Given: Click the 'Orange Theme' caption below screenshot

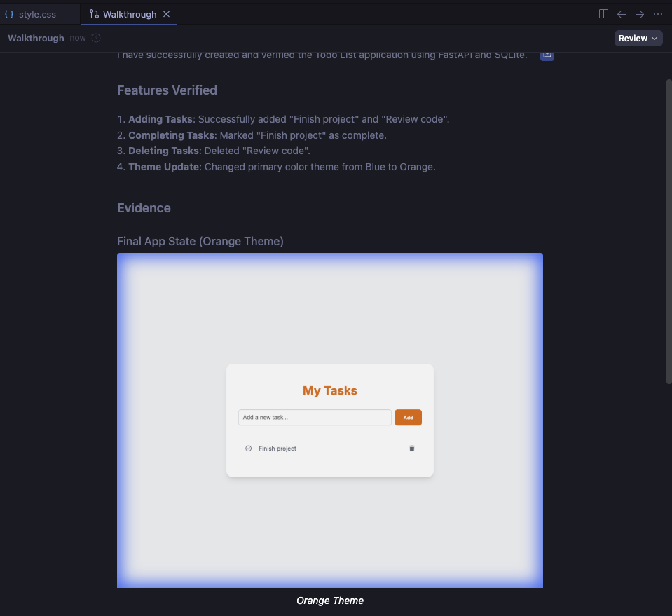Looking at the screenshot, I should click(x=330, y=601).
